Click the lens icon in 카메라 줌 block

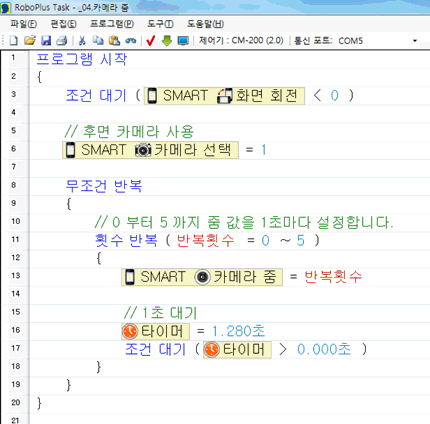202,277
